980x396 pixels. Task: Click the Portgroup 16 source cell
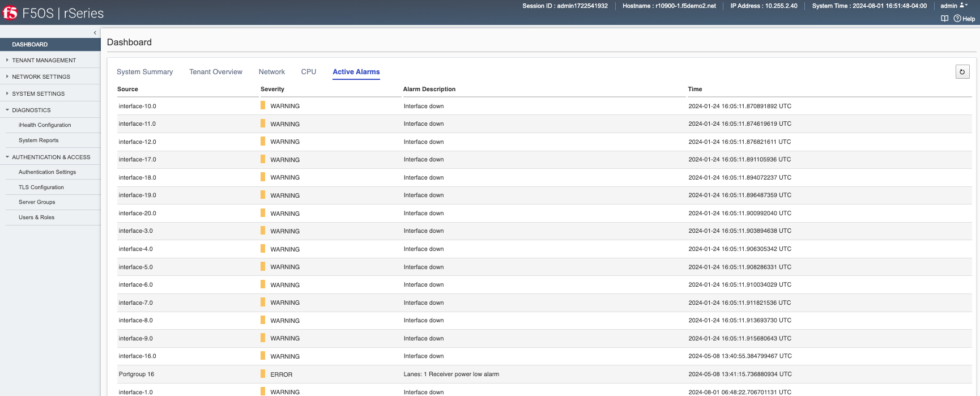click(137, 374)
